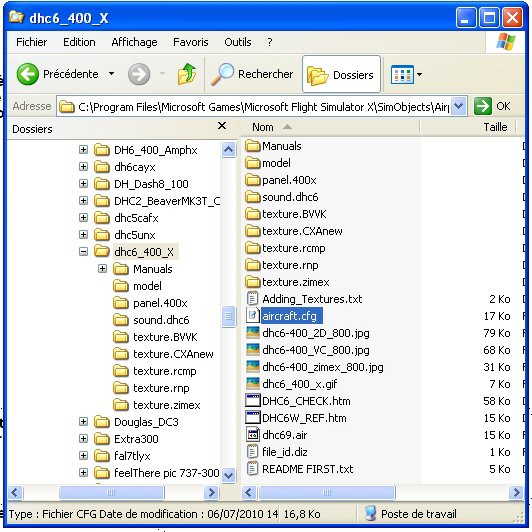Open the Outils menu

pos(238,42)
